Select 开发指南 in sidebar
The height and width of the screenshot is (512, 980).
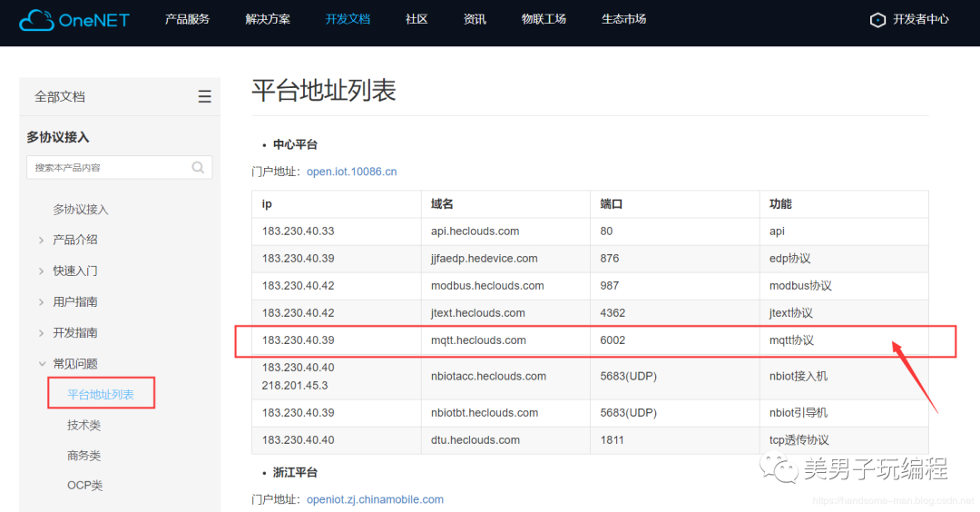pos(75,332)
